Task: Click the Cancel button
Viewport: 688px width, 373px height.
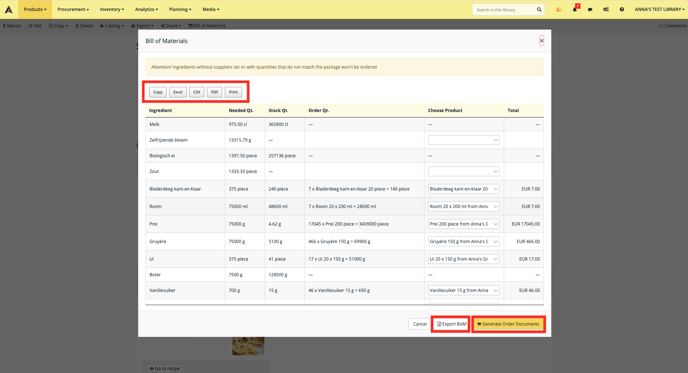Action: pyautogui.click(x=419, y=324)
